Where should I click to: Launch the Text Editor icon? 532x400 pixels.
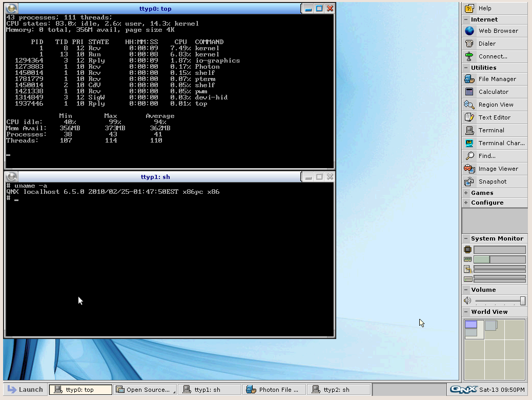click(469, 117)
